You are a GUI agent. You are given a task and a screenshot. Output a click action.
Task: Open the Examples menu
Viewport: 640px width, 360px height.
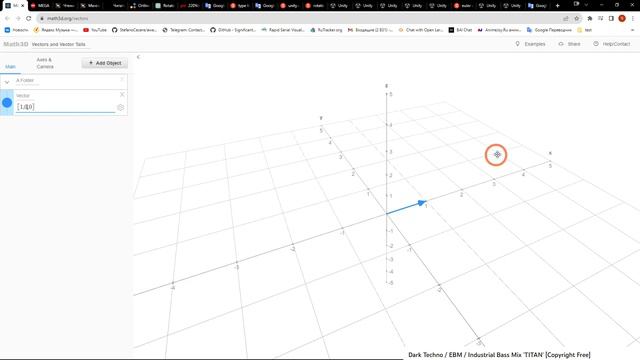[x=530, y=44]
